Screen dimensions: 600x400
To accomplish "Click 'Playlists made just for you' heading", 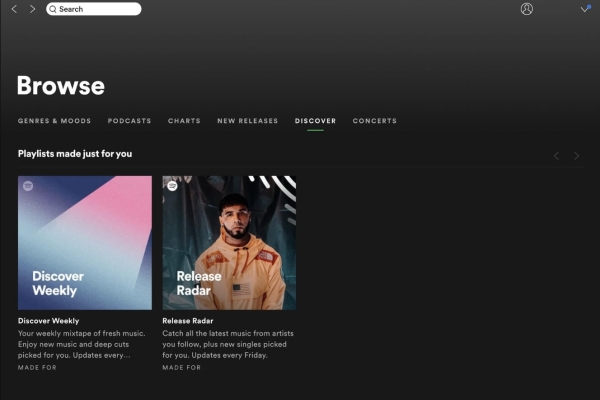I will [75, 154].
